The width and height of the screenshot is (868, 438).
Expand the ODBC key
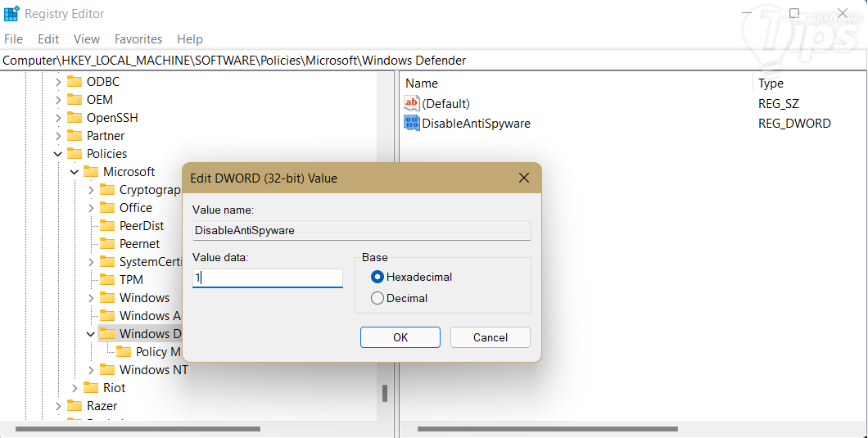58,82
